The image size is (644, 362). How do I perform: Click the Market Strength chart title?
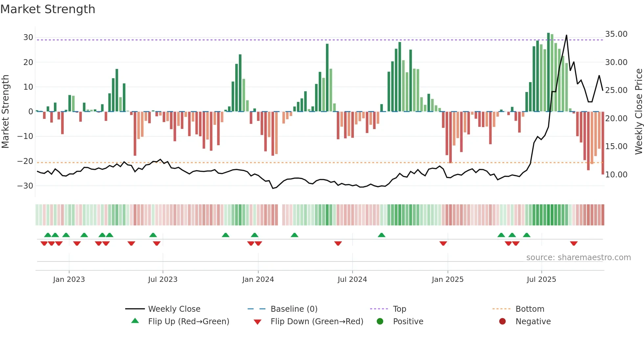click(48, 9)
